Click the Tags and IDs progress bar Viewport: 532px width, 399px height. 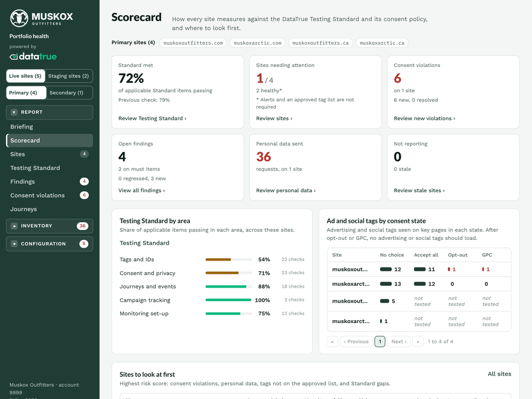point(229,259)
